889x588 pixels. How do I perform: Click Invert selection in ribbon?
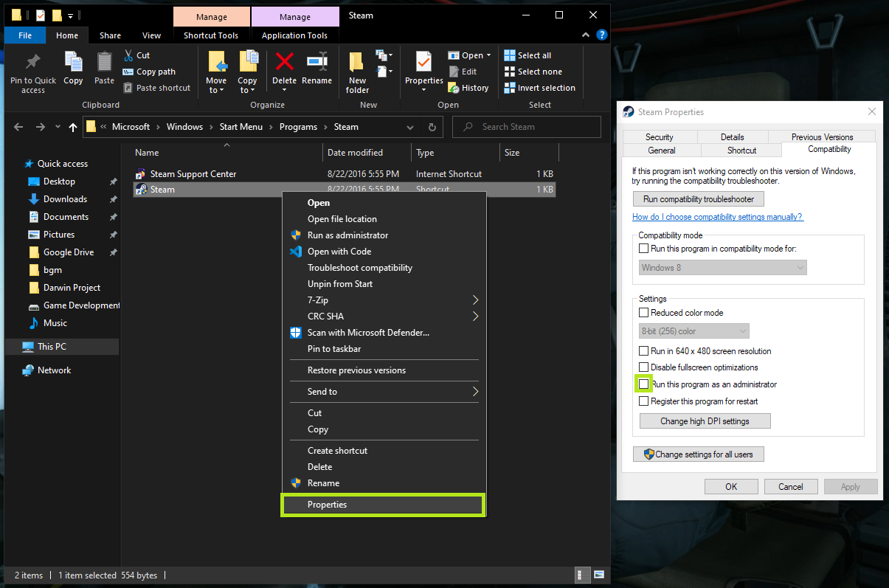539,88
